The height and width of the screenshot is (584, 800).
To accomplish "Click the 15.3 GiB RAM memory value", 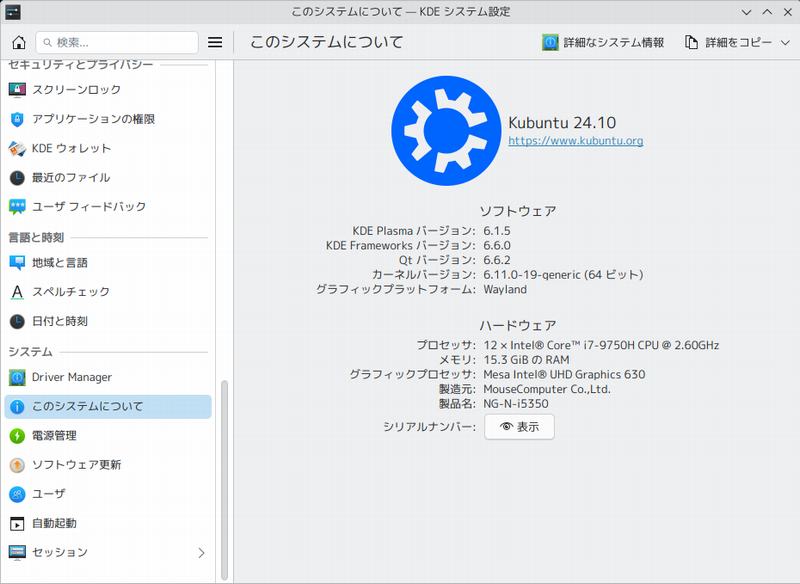I will click(x=526, y=360).
